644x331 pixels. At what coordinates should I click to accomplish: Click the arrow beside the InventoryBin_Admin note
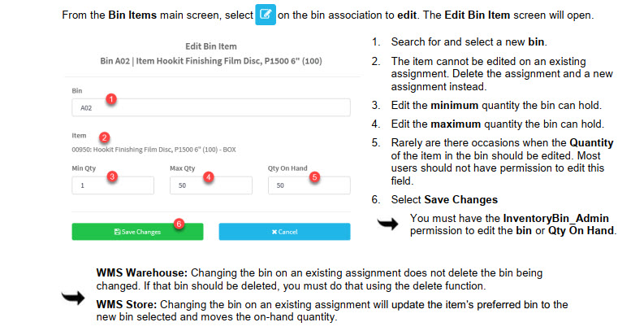click(389, 224)
